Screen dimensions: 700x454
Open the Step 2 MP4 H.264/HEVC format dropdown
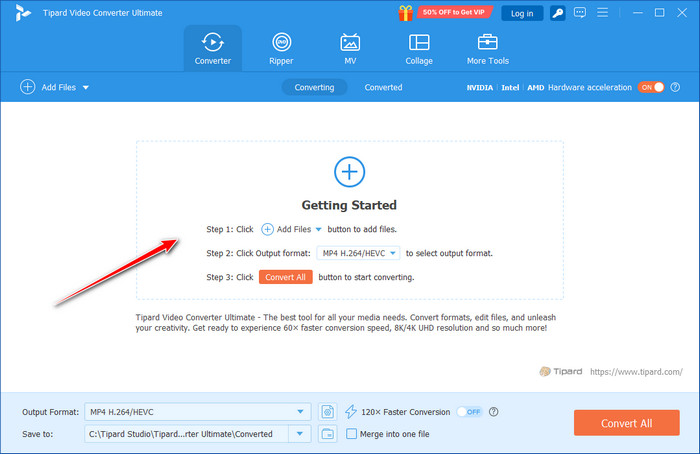click(358, 253)
